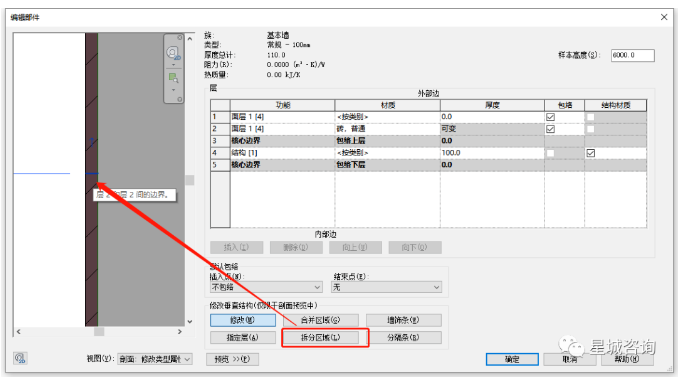The image size is (684, 385).
Task: Activate the zoom region tool in navigation bar
Action: tap(173, 78)
